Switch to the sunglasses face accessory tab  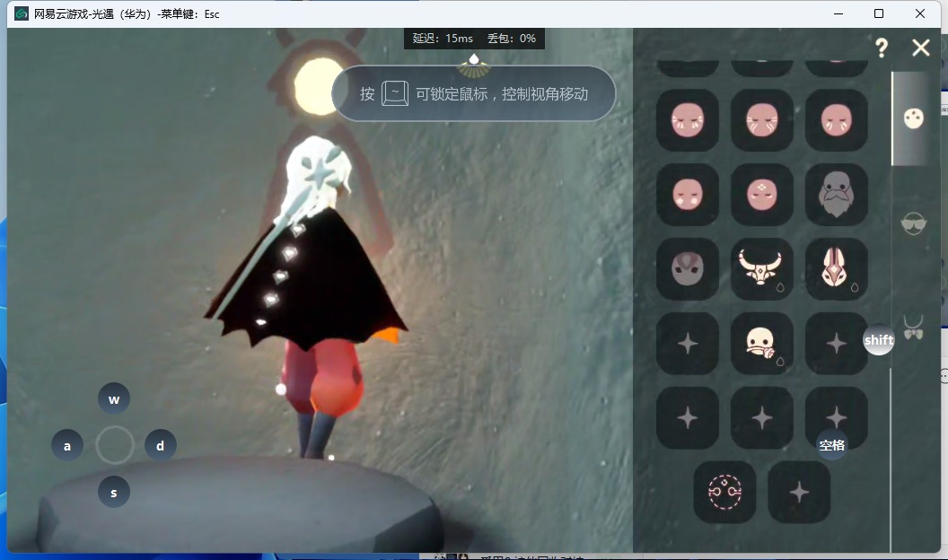pyautogui.click(x=914, y=224)
